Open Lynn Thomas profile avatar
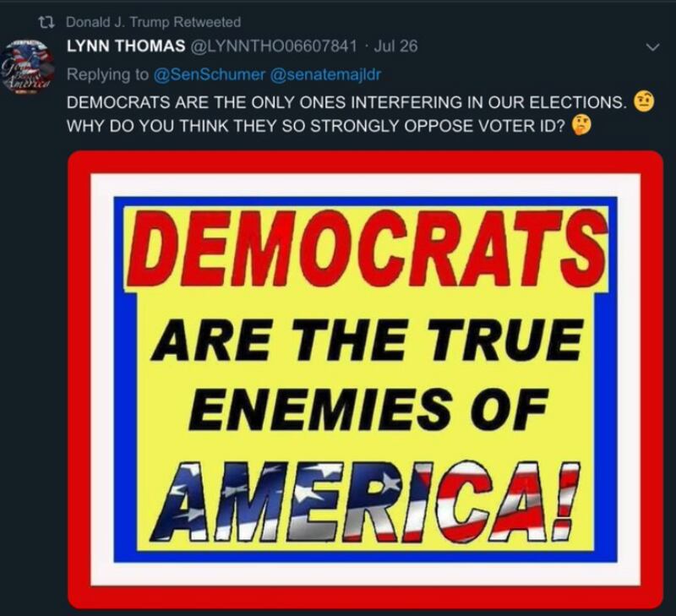This screenshot has height=616, width=676. point(27,67)
